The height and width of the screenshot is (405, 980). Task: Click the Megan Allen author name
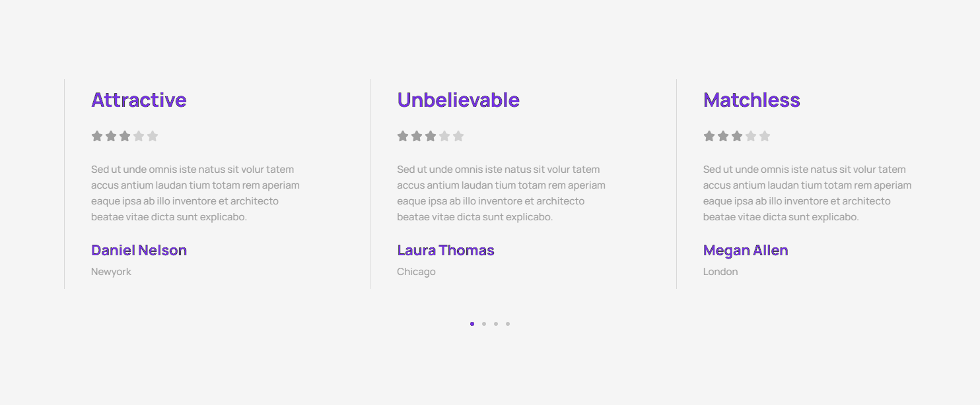[x=746, y=251]
